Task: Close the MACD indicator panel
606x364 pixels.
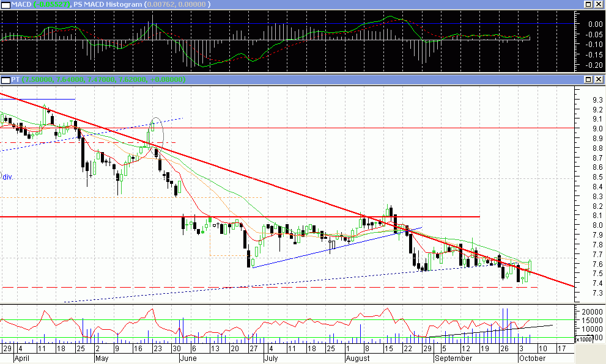Action: [598, 4]
